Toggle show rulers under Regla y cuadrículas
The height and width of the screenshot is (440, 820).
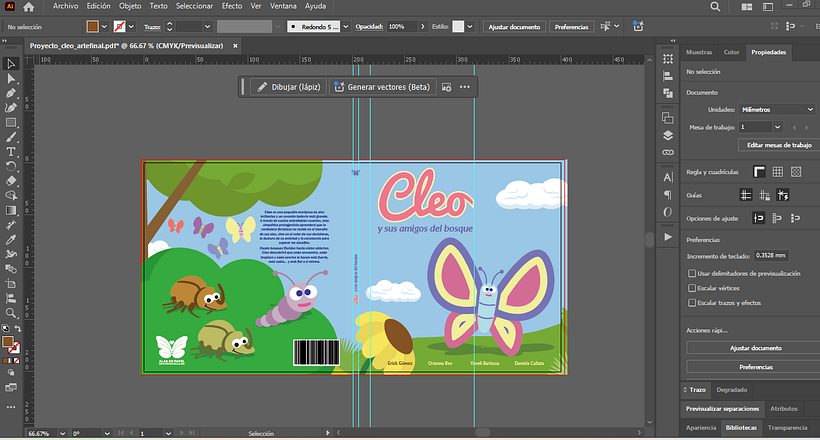[759, 172]
